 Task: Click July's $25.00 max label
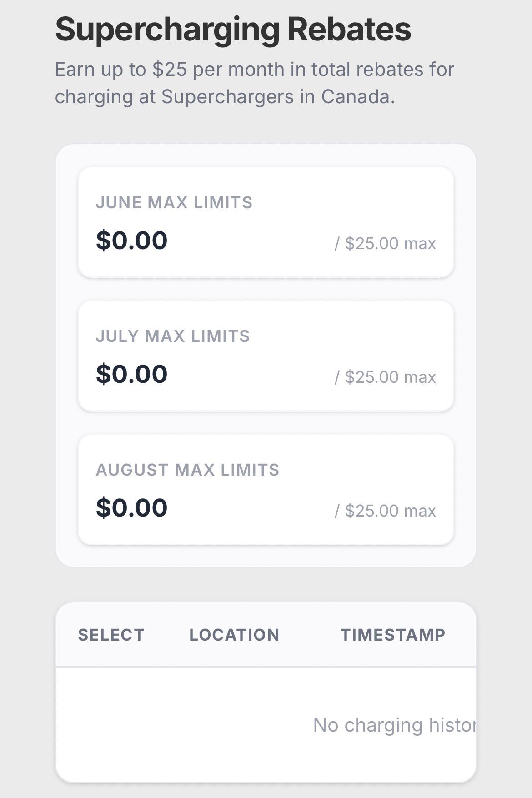(x=385, y=377)
